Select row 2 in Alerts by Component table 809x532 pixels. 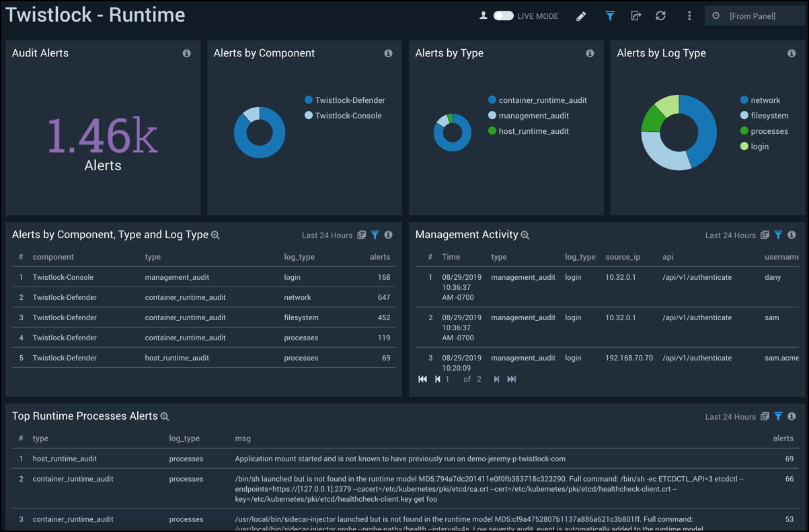click(202, 297)
